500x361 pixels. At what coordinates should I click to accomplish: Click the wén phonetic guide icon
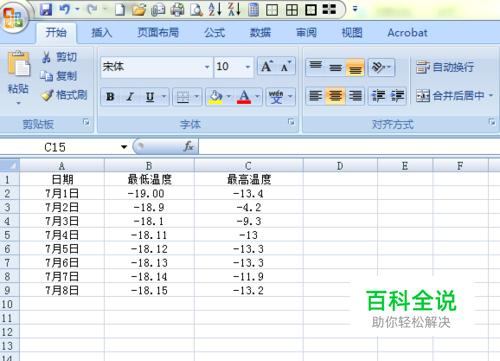276,97
